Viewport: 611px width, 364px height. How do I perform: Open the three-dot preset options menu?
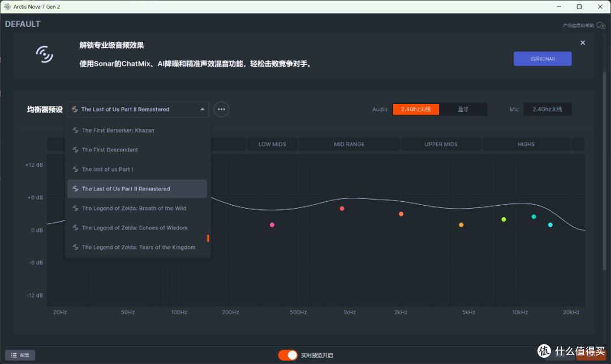pos(221,110)
